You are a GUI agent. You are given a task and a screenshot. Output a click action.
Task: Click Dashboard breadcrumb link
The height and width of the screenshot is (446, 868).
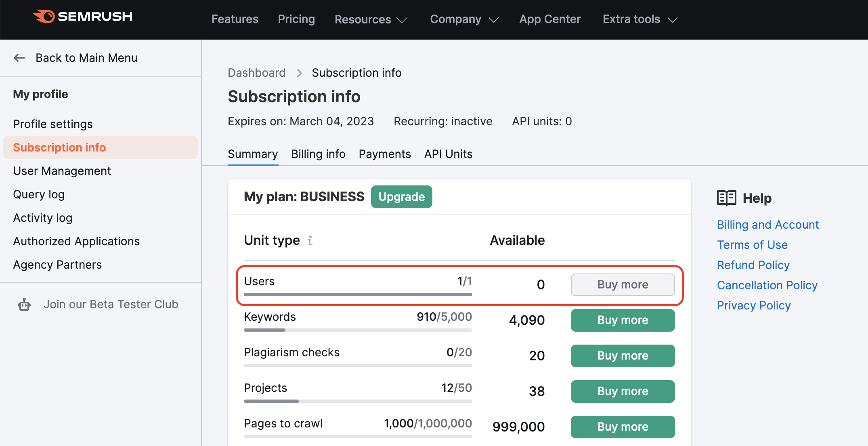257,73
